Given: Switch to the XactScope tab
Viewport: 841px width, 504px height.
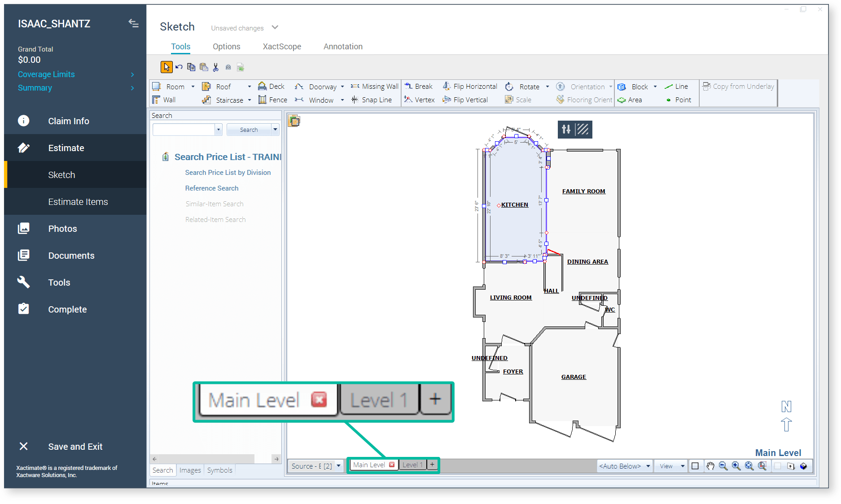Looking at the screenshot, I should click(281, 46).
